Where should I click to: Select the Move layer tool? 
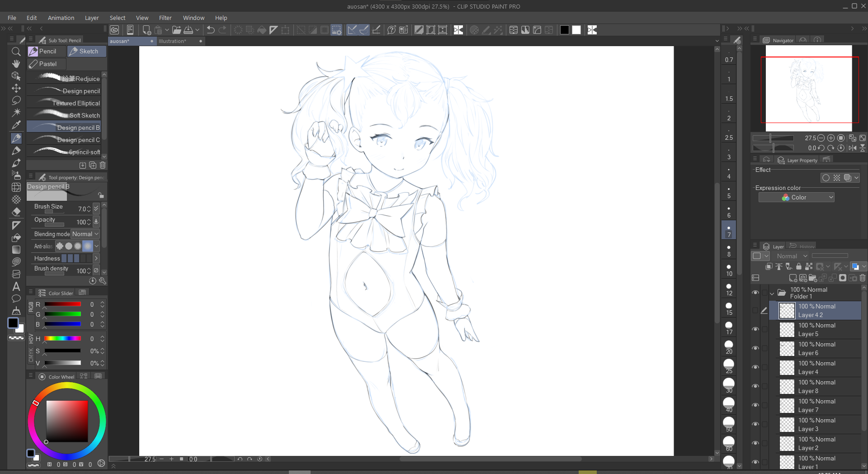(x=16, y=88)
